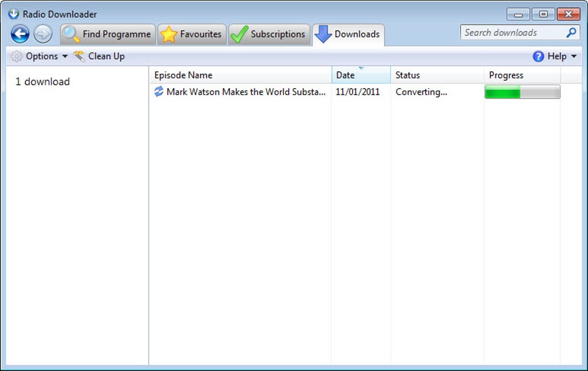The width and height of the screenshot is (588, 371).
Task: Click the Radio Downloader title bar icon
Action: (13, 14)
